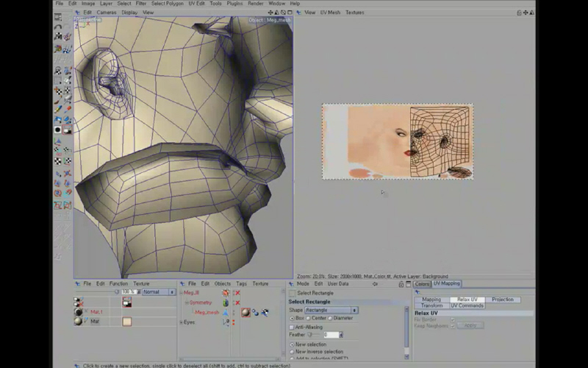Click the back arrow in attributes panel
This screenshot has width=588, height=368.
click(376, 283)
